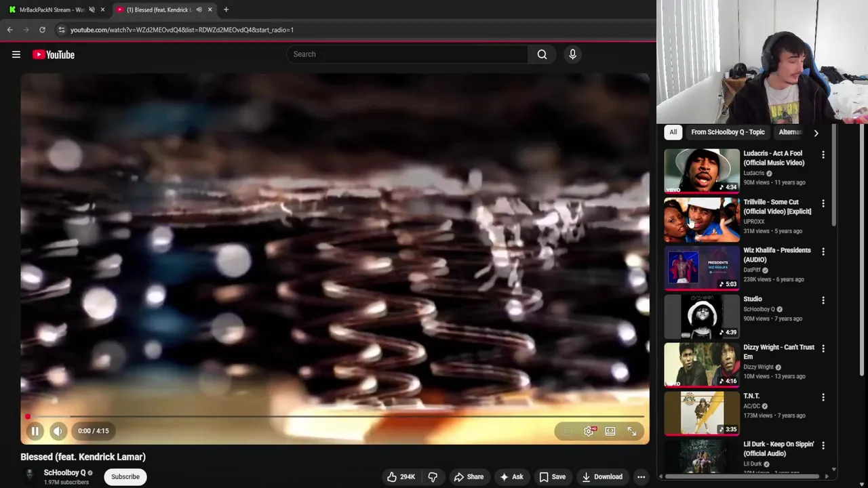The height and width of the screenshot is (488, 868).
Task: Start voice search with the microphone icon
Action: 572,54
